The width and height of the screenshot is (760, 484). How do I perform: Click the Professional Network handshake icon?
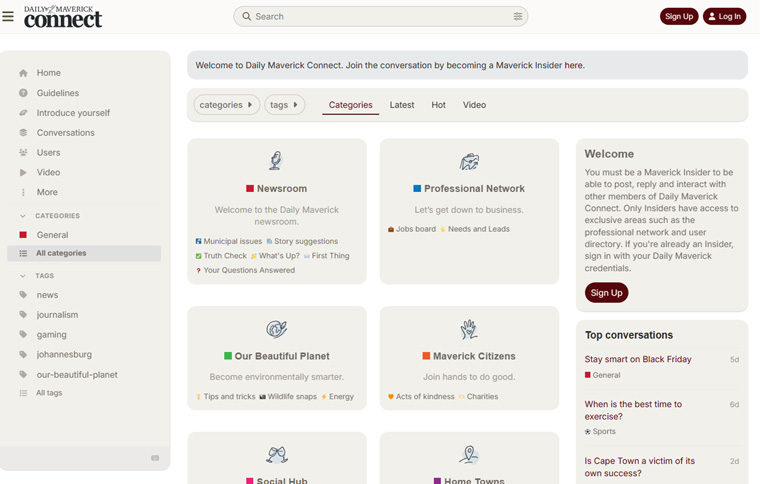click(469, 161)
